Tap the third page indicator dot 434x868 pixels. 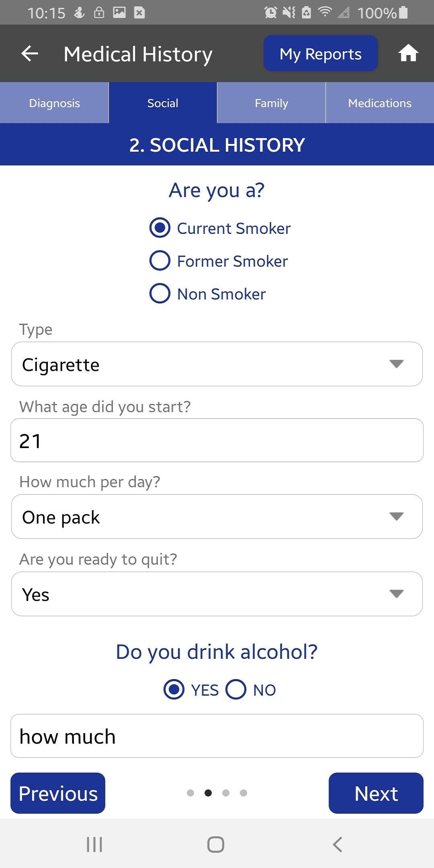[x=226, y=793]
